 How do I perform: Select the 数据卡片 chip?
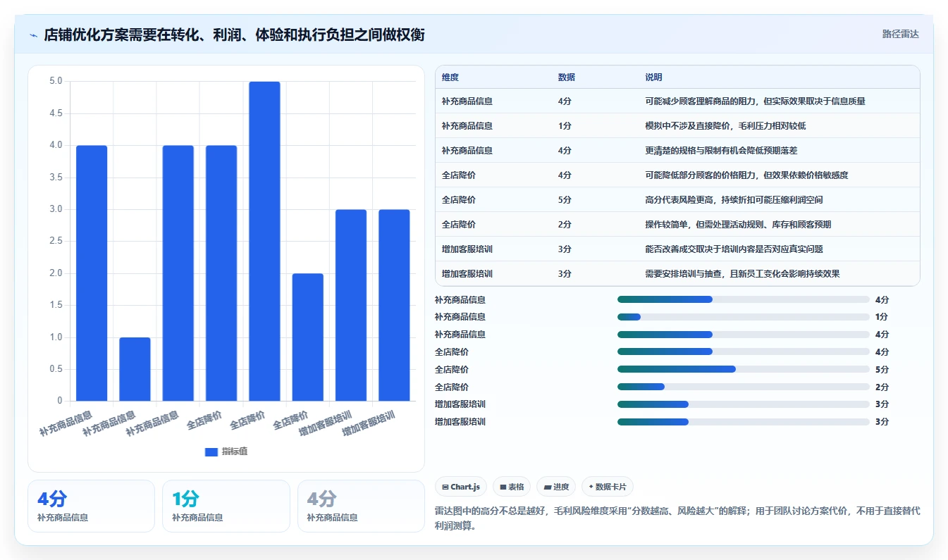(x=607, y=487)
